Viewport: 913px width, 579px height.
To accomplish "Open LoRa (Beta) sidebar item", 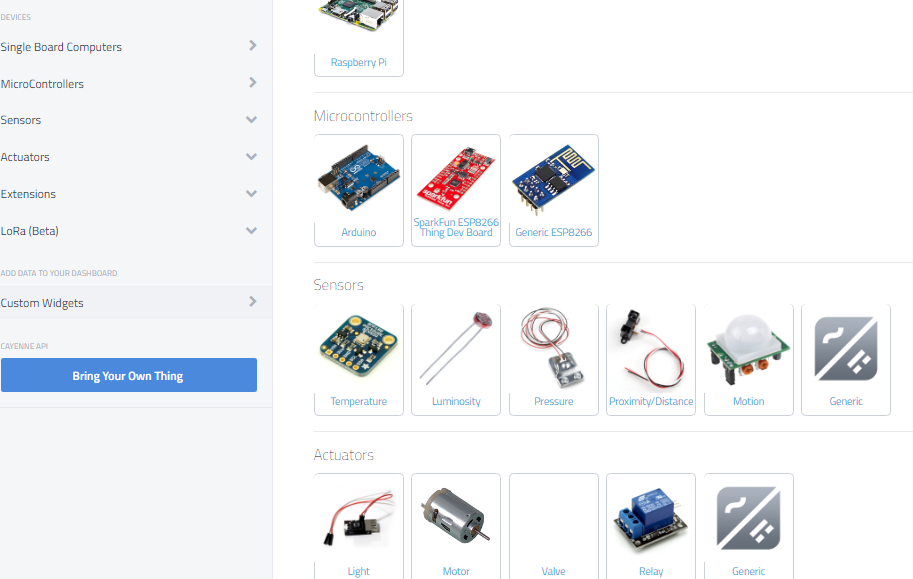I will (x=29, y=231).
